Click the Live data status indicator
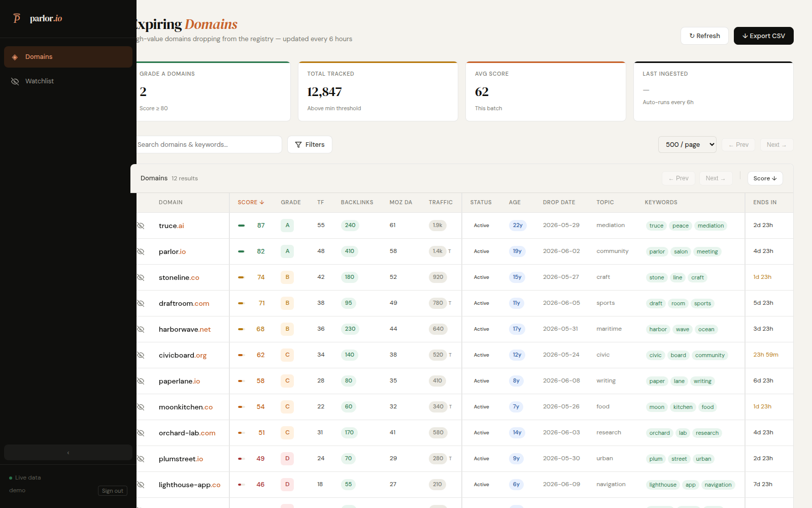812x508 pixels. (25, 478)
